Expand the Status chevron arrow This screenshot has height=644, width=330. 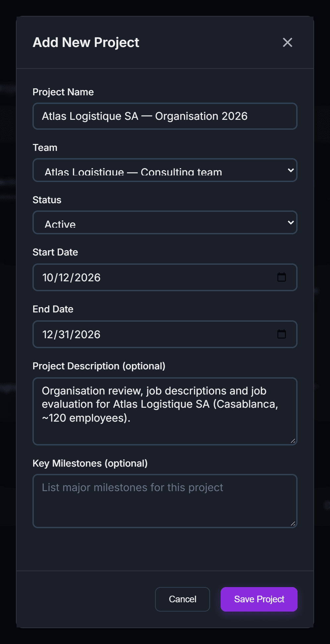(291, 222)
